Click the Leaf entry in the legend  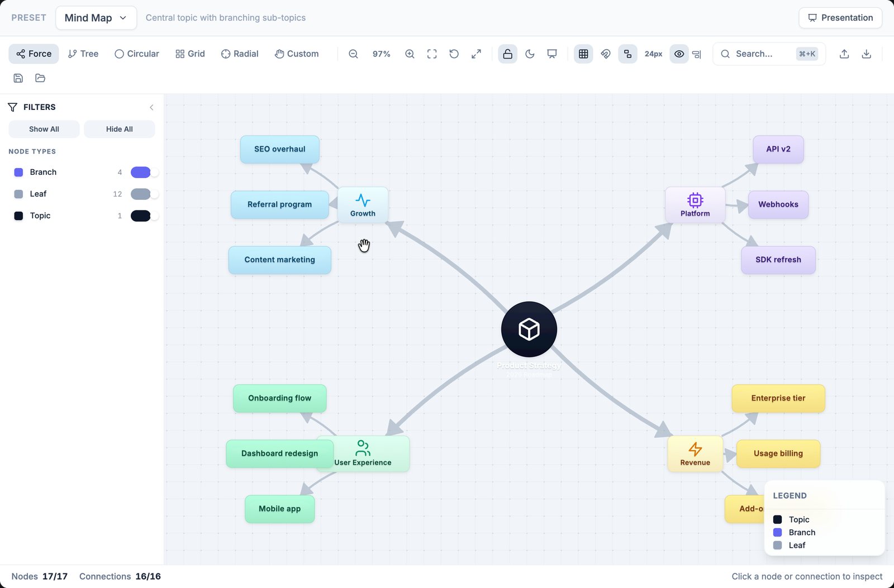pyautogui.click(x=789, y=546)
